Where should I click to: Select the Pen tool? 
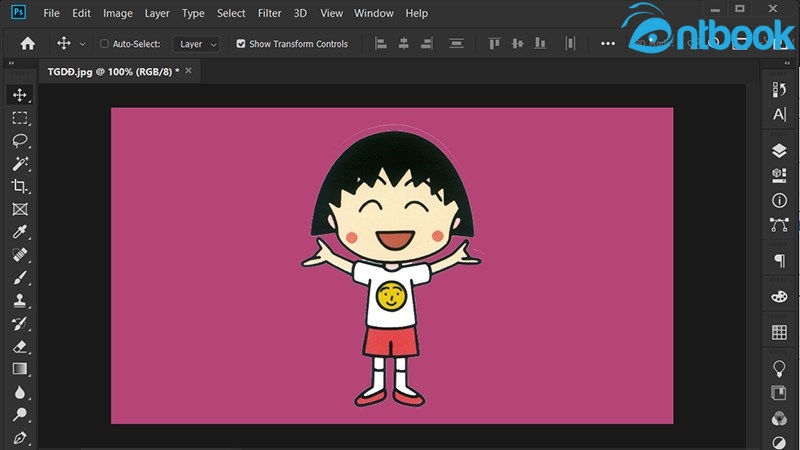(x=20, y=438)
